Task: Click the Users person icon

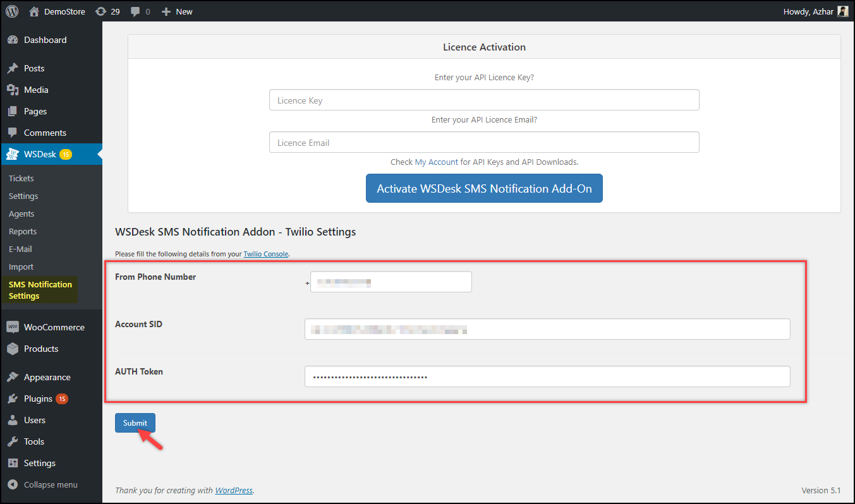Action: (13, 420)
